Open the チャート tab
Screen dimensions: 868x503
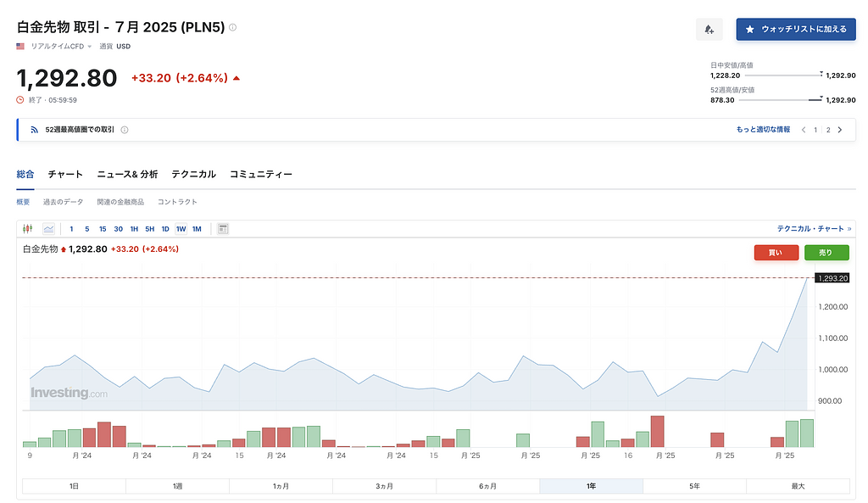point(65,174)
